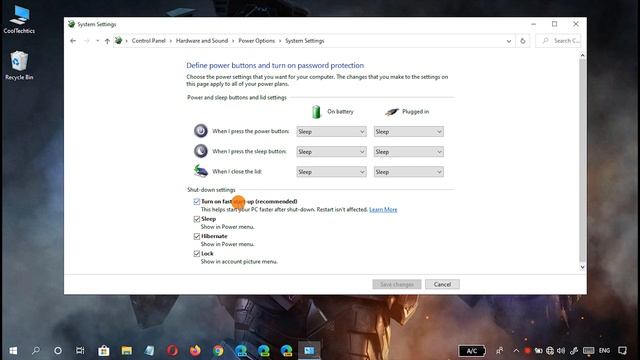Open close the lid On battery dropdown
640x360 pixels.
coord(331,172)
